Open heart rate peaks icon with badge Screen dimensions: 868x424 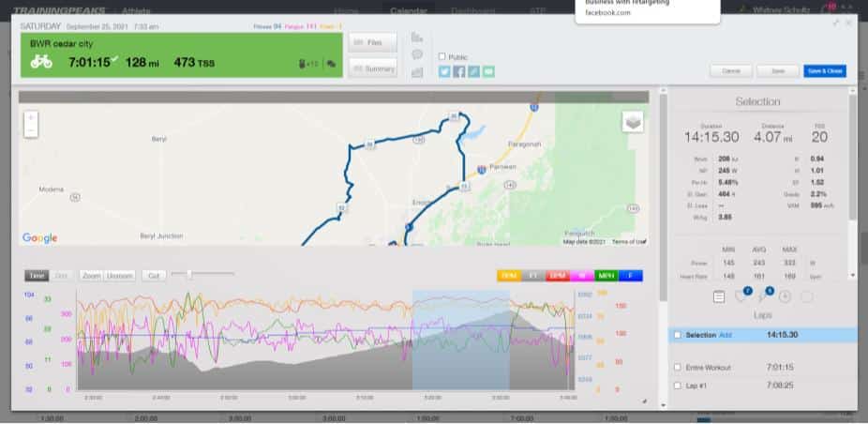[x=741, y=296]
